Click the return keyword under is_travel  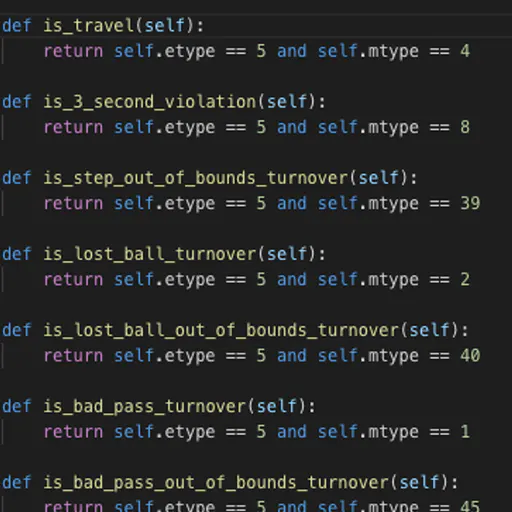coord(74,52)
